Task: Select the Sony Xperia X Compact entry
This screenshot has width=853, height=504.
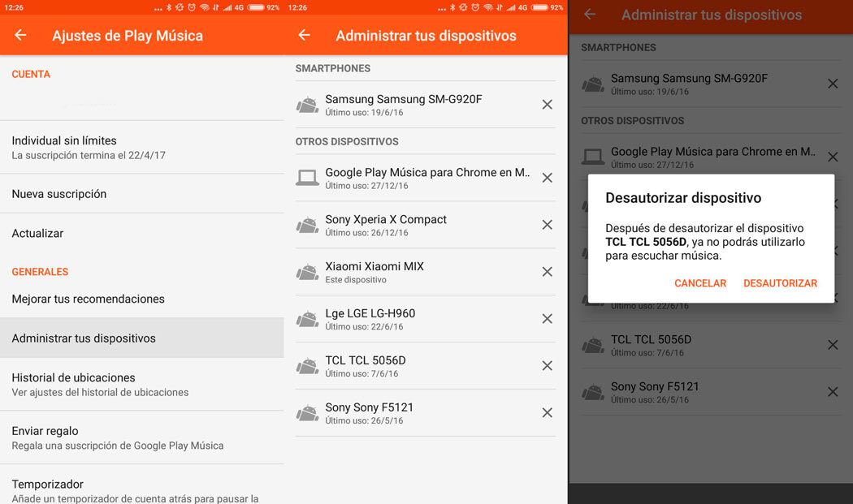Action: point(386,225)
